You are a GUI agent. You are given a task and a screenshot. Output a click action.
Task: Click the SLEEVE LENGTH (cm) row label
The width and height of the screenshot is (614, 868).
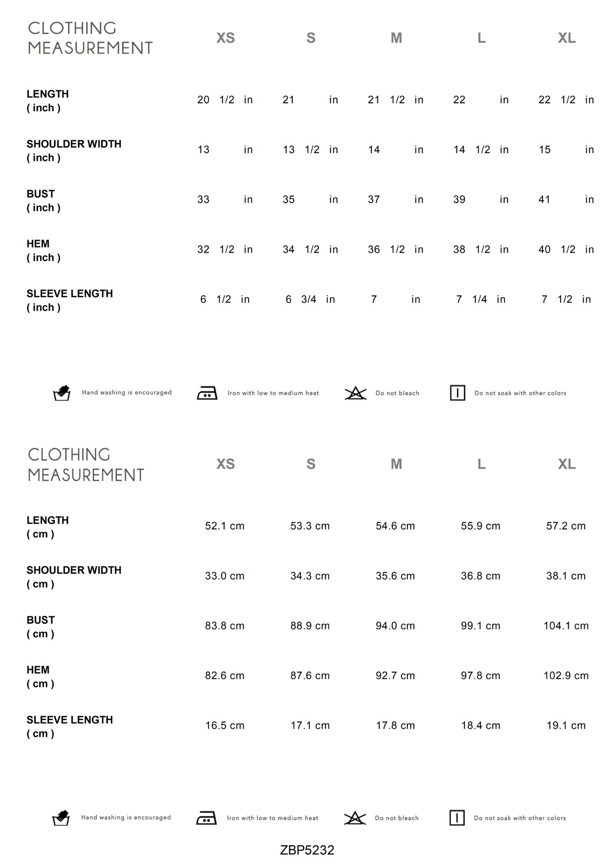point(69,727)
